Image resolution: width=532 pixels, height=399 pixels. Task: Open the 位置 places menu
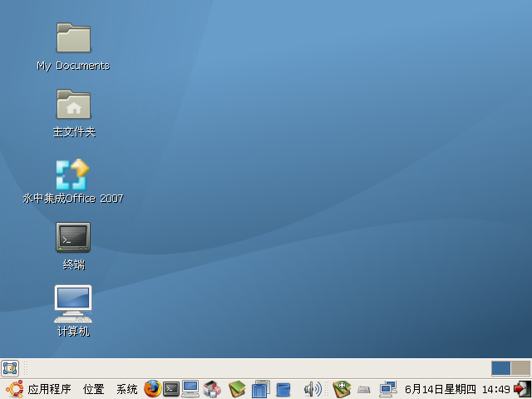pyautogui.click(x=93, y=389)
